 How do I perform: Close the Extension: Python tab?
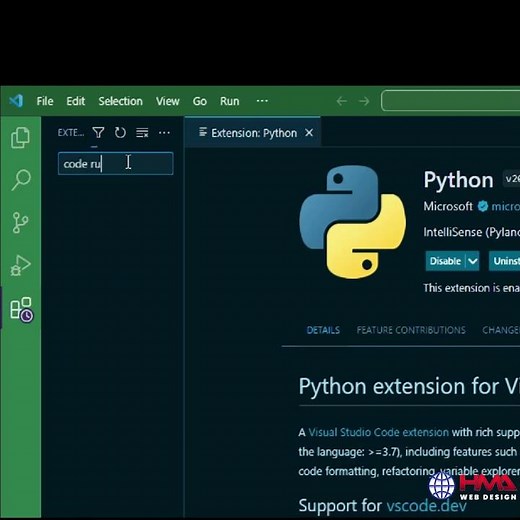(x=309, y=133)
